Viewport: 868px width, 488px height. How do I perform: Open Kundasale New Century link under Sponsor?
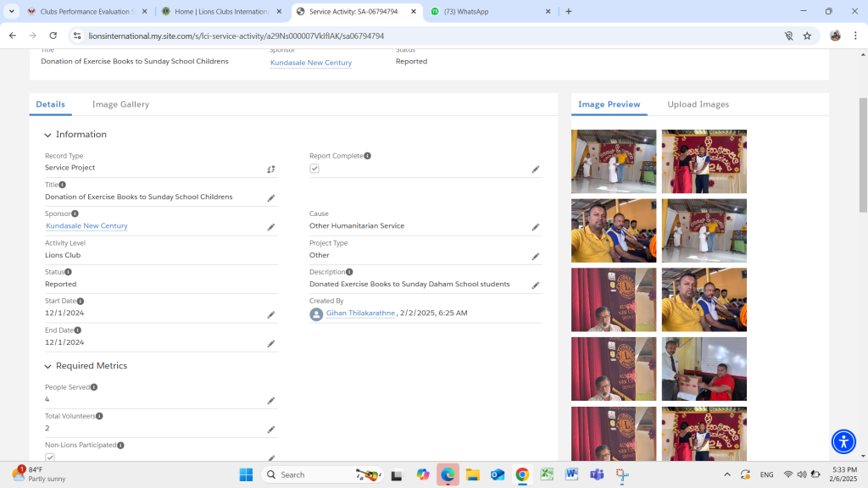pyautogui.click(x=87, y=225)
